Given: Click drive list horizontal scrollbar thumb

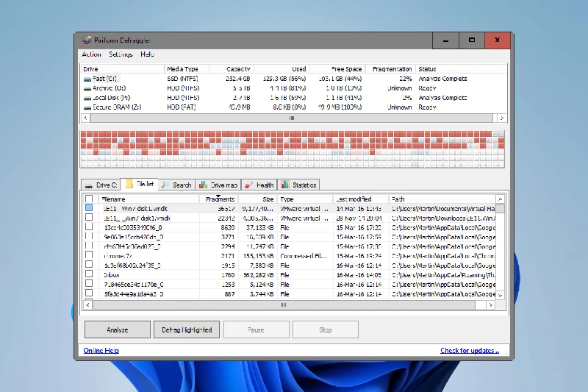Looking at the screenshot, I should click(x=292, y=118).
